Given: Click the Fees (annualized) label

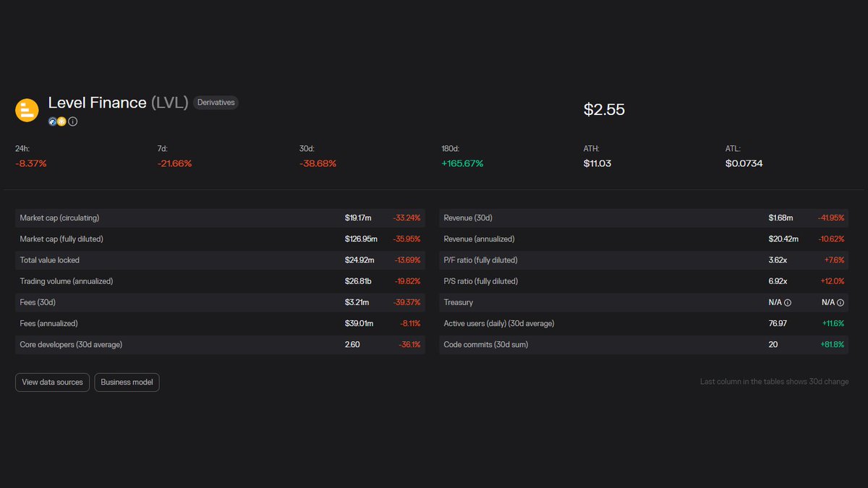Looking at the screenshot, I should tap(48, 323).
